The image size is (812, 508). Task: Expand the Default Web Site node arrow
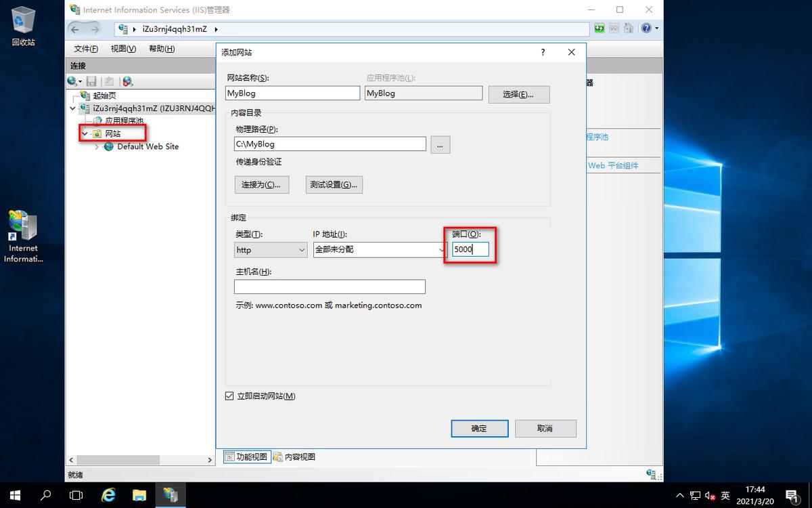coord(97,146)
